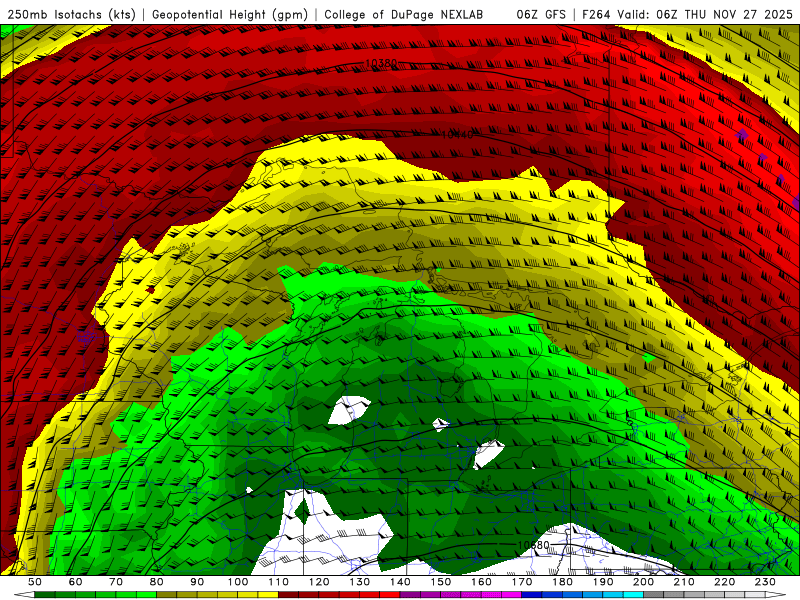Click the 70 value on the color scale
Viewport: 800px width, 600px height.
pyautogui.click(x=116, y=582)
